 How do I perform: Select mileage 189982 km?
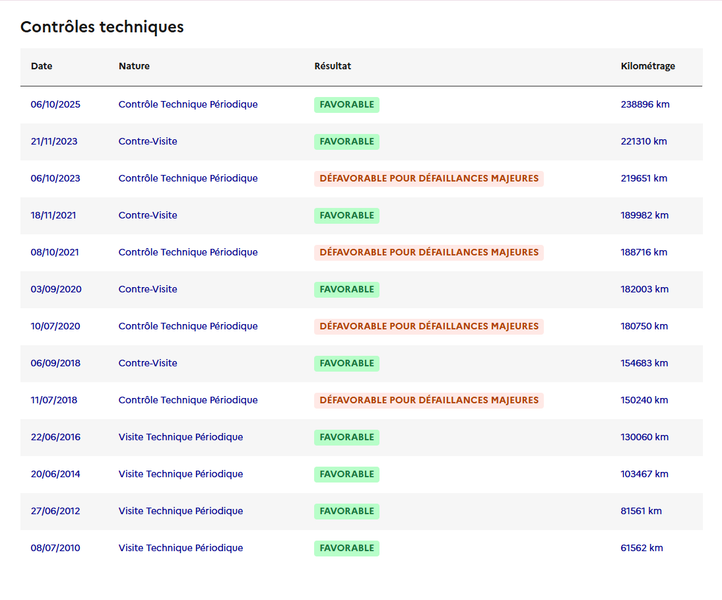click(x=645, y=215)
